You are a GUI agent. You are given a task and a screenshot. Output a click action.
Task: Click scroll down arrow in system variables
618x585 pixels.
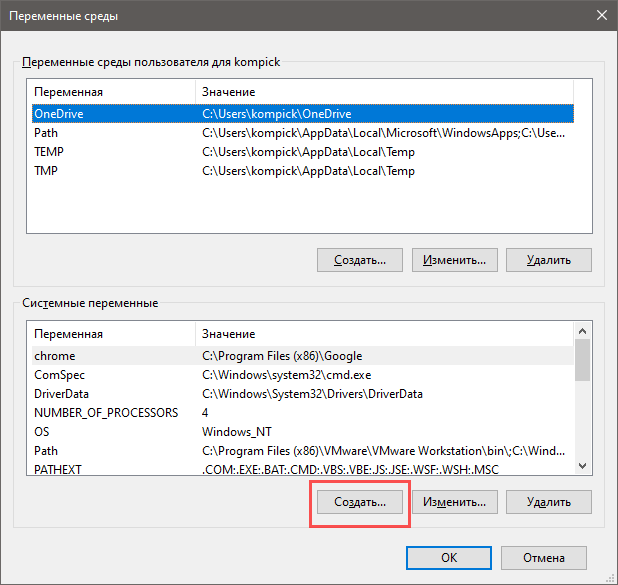(583, 466)
